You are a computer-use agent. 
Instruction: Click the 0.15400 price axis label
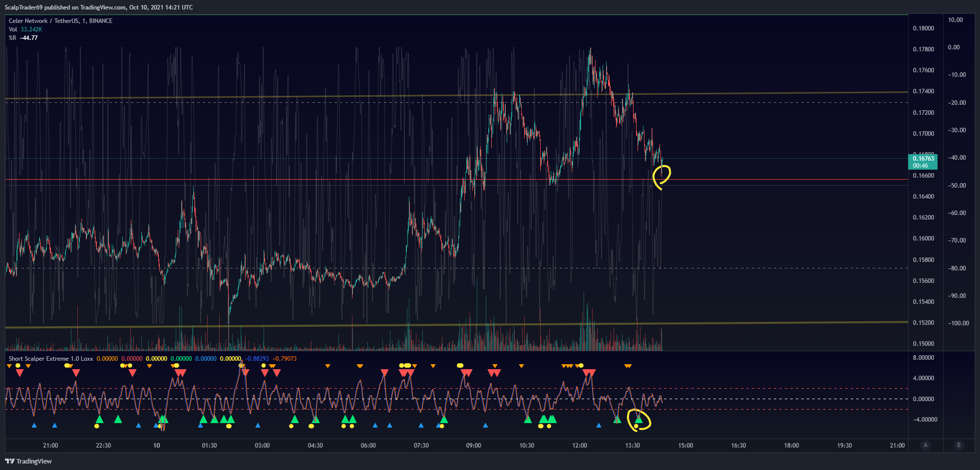point(924,302)
